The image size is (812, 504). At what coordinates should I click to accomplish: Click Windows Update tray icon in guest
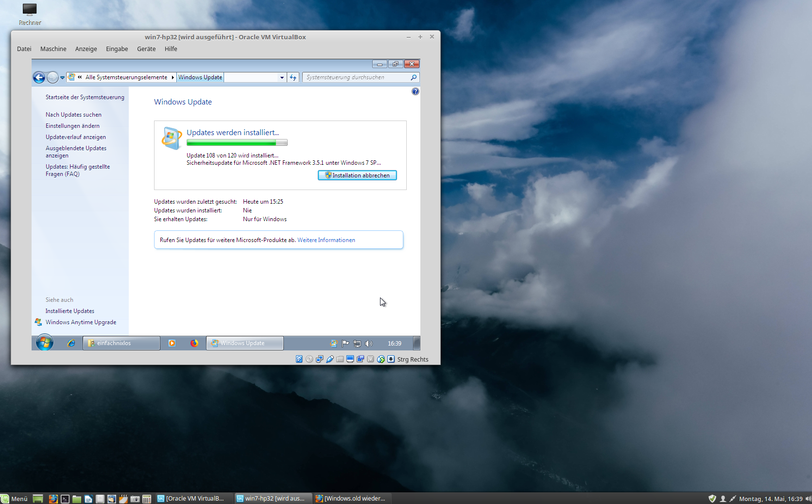(334, 344)
